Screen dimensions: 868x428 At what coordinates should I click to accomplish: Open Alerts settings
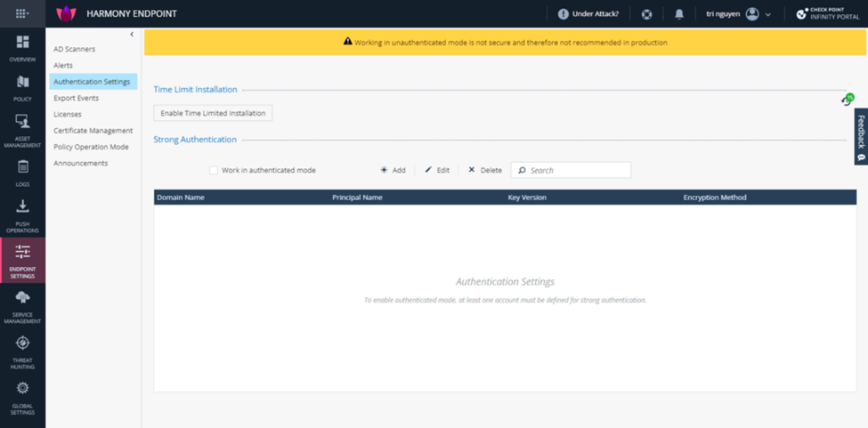(63, 65)
